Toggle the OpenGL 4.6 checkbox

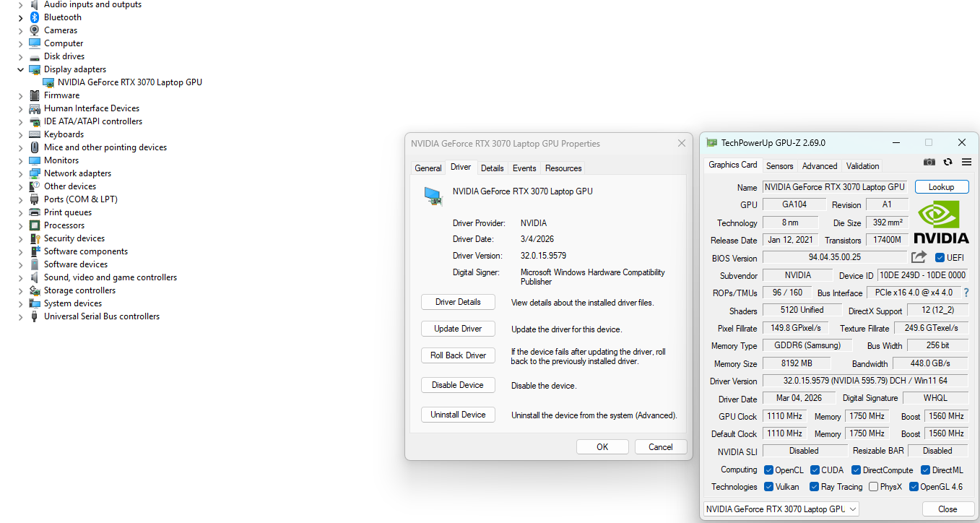click(x=914, y=487)
